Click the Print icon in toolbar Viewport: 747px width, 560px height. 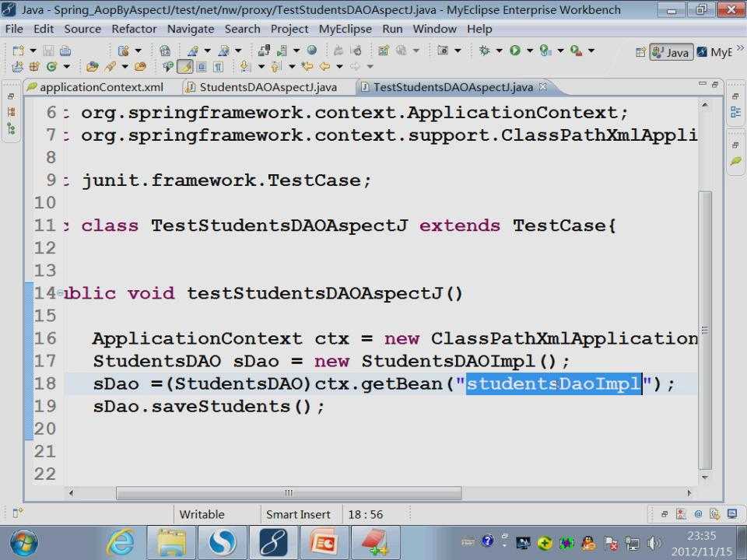65,51
